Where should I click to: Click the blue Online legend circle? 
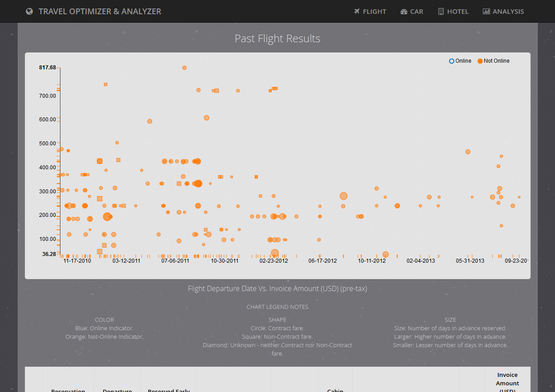point(451,61)
